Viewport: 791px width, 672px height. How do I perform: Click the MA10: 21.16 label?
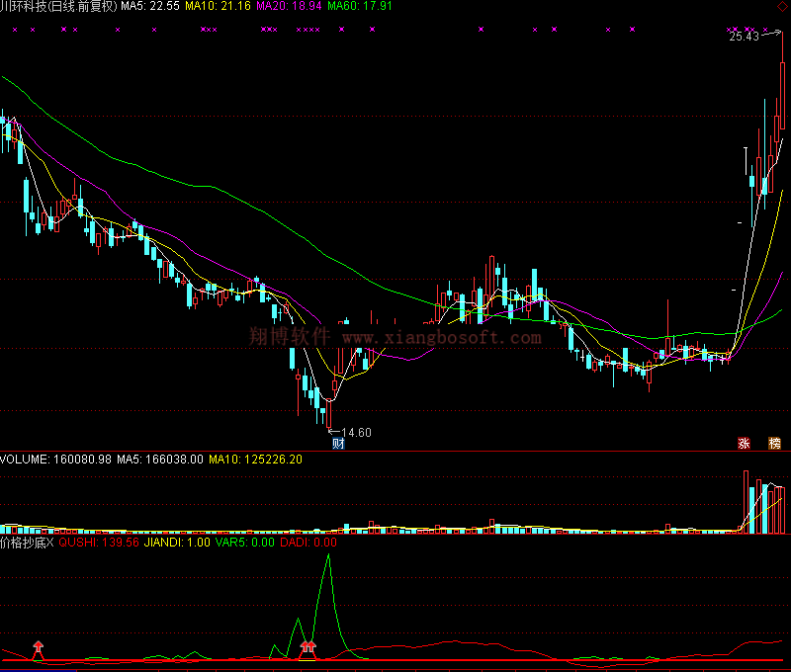click(218, 6)
